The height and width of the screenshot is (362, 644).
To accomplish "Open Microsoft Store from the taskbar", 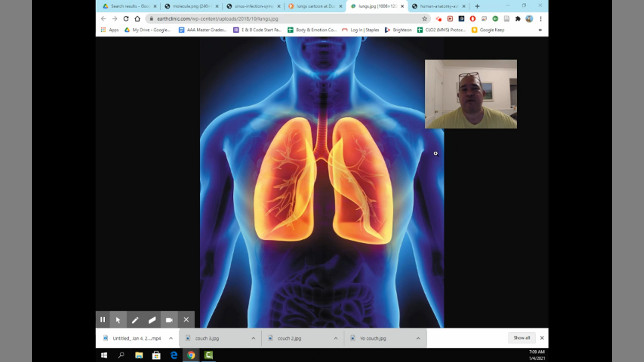I will pyautogui.click(x=156, y=355).
